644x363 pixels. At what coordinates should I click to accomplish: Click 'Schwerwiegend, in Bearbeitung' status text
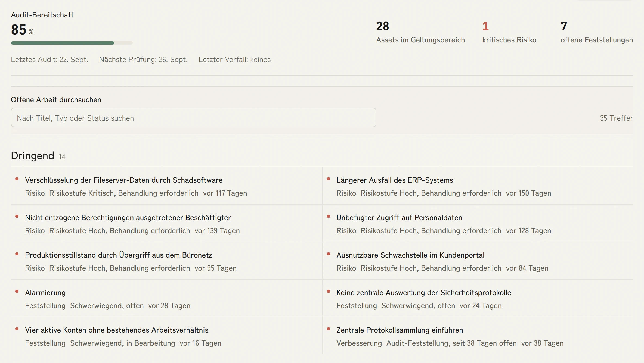pyautogui.click(x=123, y=343)
